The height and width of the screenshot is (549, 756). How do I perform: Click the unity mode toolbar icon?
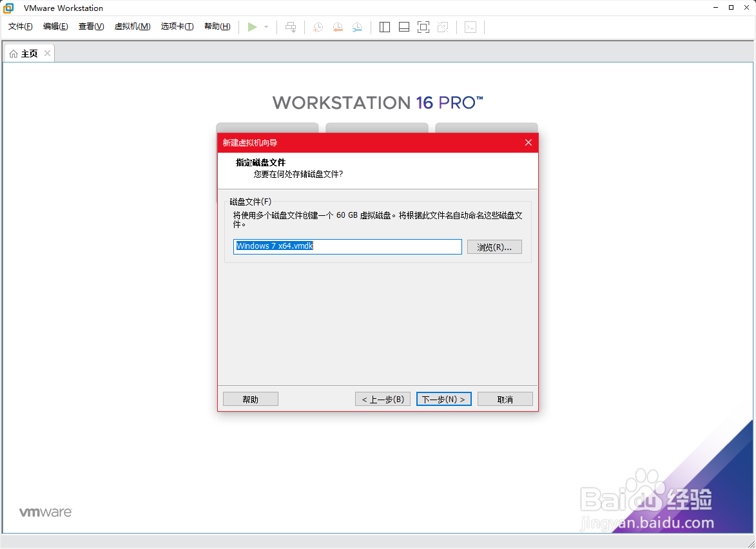pos(443,27)
